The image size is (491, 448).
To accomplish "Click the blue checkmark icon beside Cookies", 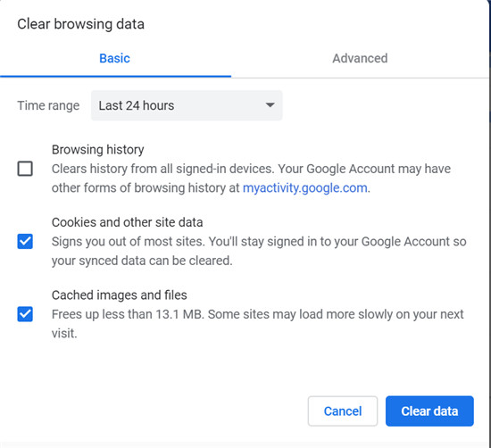I will tap(25, 241).
